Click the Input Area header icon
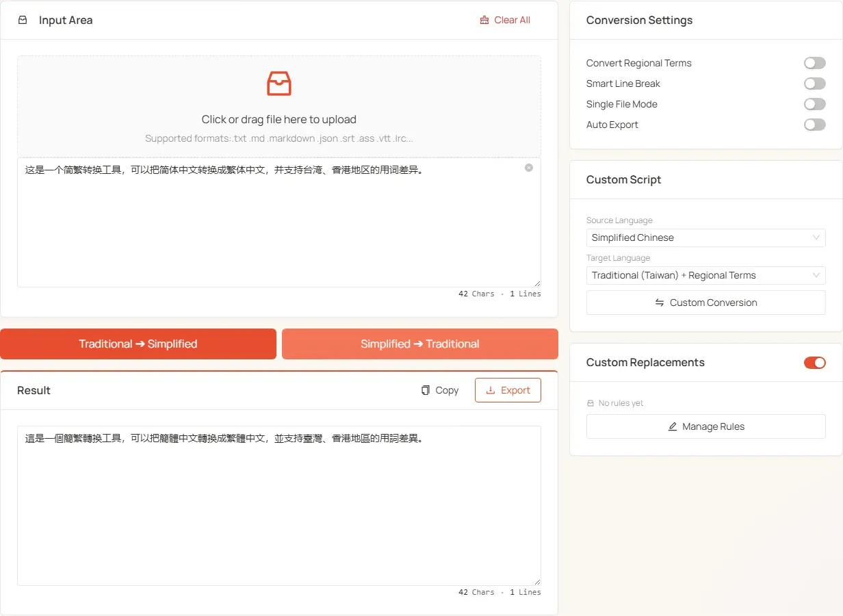Viewport: 843px width, 616px height. tap(23, 20)
